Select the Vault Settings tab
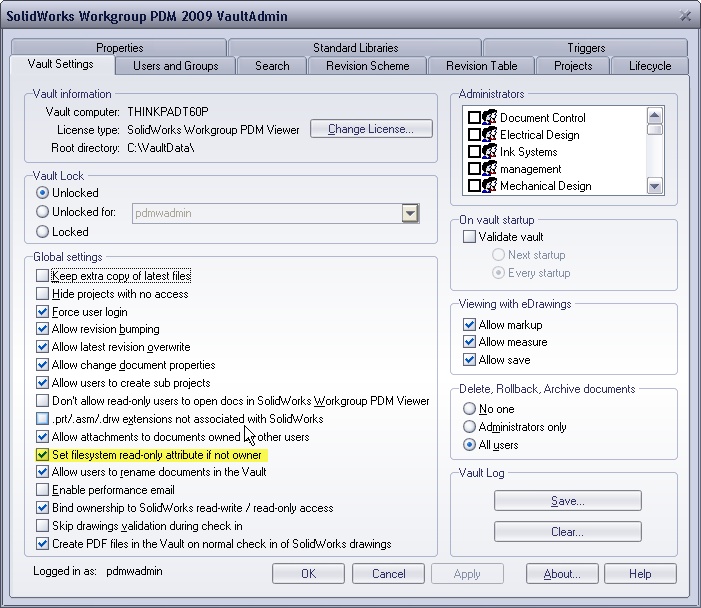Image resolution: width=701 pixels, height=608 pixels. point(61,64)
